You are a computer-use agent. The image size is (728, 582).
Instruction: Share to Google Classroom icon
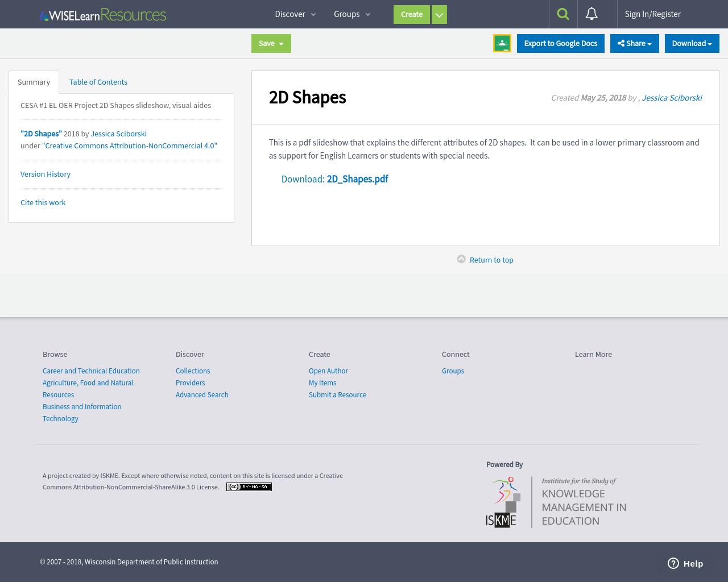pyautogui.click(x=502, y=42)
